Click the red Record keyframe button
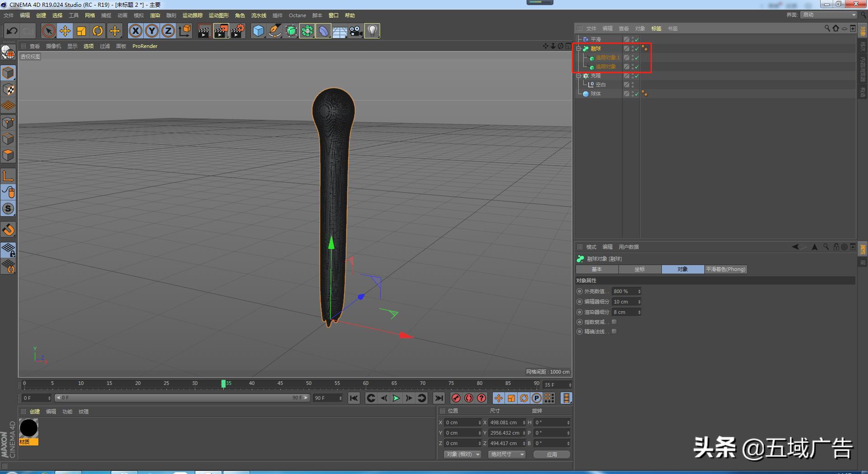This screenshot has height=474, width=868. pos(456,398)
